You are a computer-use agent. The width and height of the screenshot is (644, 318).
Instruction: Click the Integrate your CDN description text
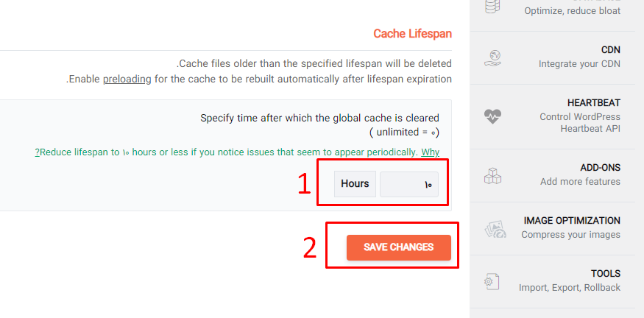click(579, 64)
